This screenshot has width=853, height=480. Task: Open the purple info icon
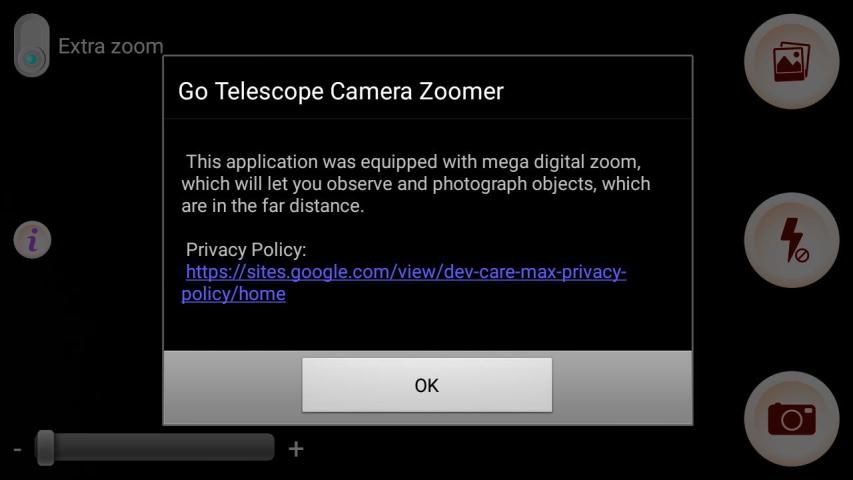tap(32, 239)
